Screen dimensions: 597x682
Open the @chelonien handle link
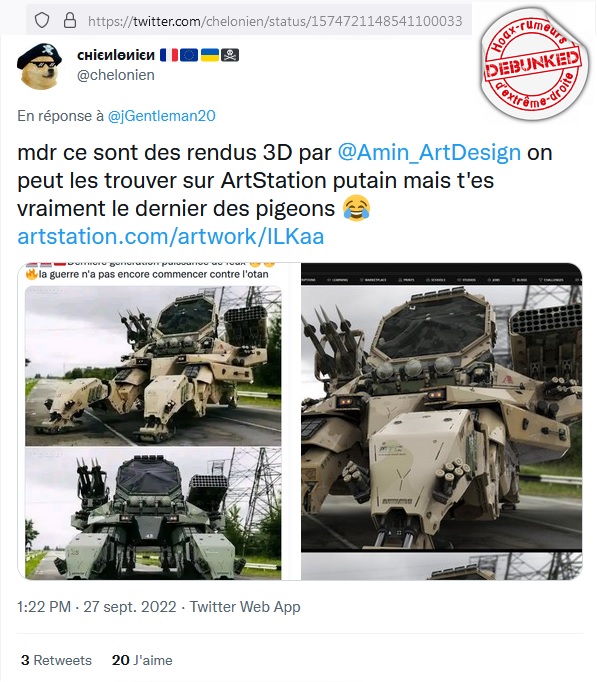click(116, 75)
